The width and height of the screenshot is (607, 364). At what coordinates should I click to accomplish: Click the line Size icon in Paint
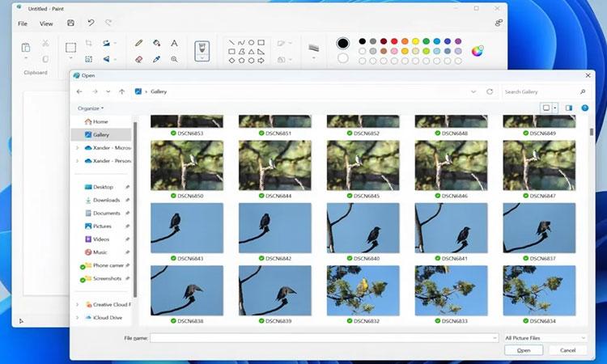[x=313, y=48]
